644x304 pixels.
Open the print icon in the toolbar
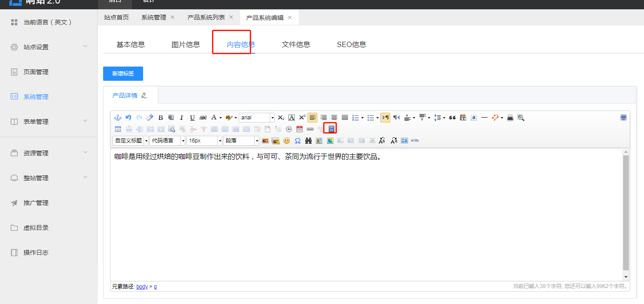coord(510,118)
